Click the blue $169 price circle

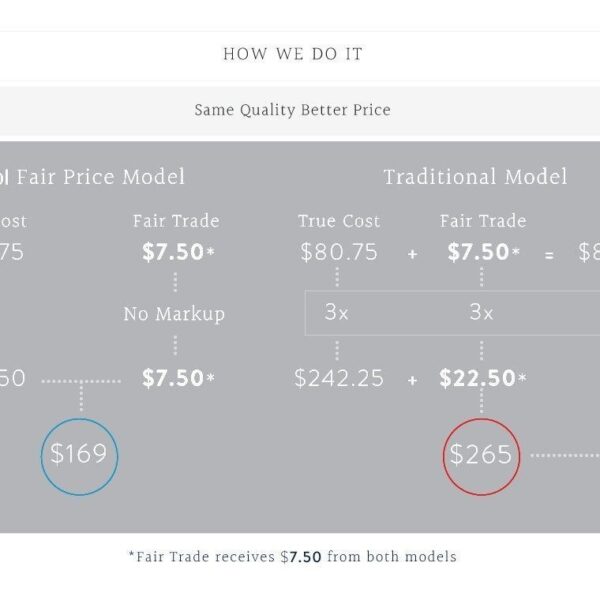point(80,457)
